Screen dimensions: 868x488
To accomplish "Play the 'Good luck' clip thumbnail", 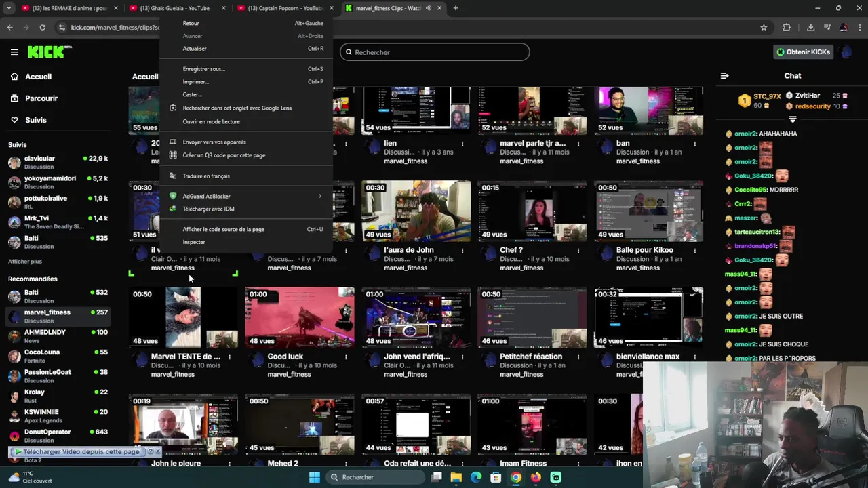I will (x=299, y=317).
